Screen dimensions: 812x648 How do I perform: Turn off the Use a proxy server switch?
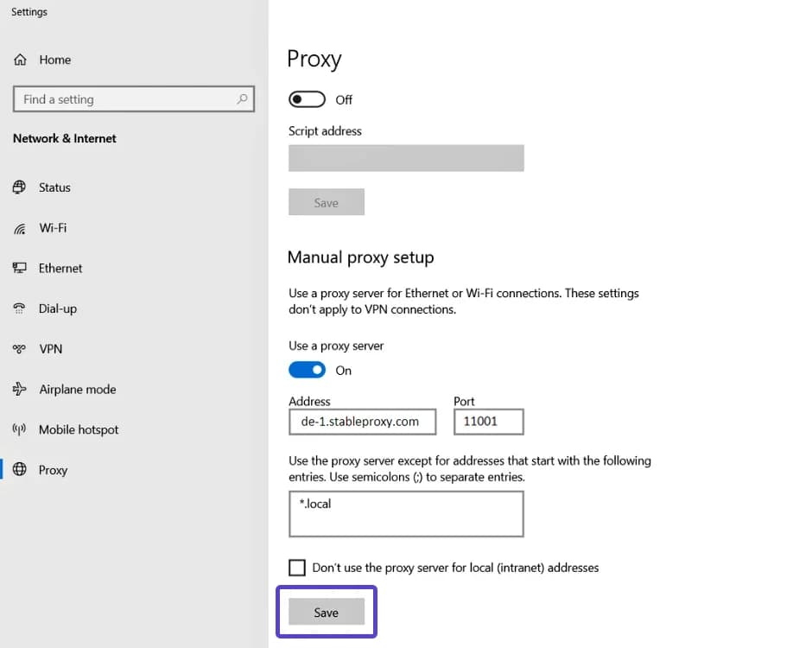[x=307, y=370]
